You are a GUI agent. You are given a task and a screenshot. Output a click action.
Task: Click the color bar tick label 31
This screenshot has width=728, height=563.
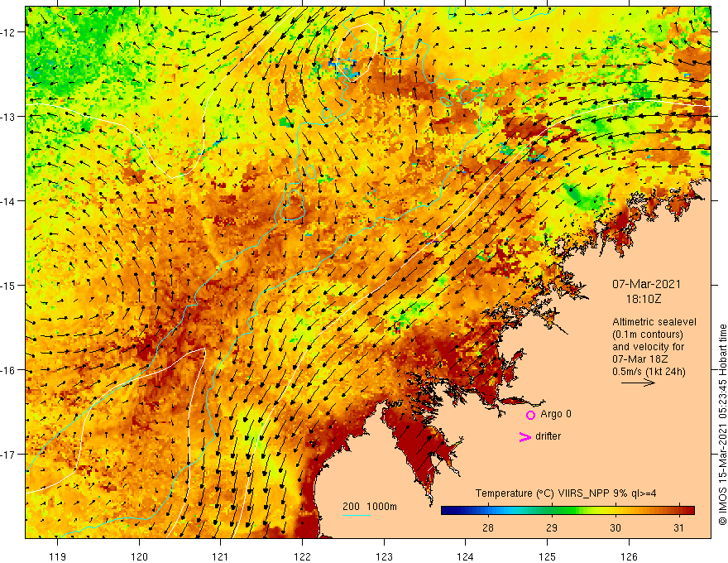click(679, 527)
